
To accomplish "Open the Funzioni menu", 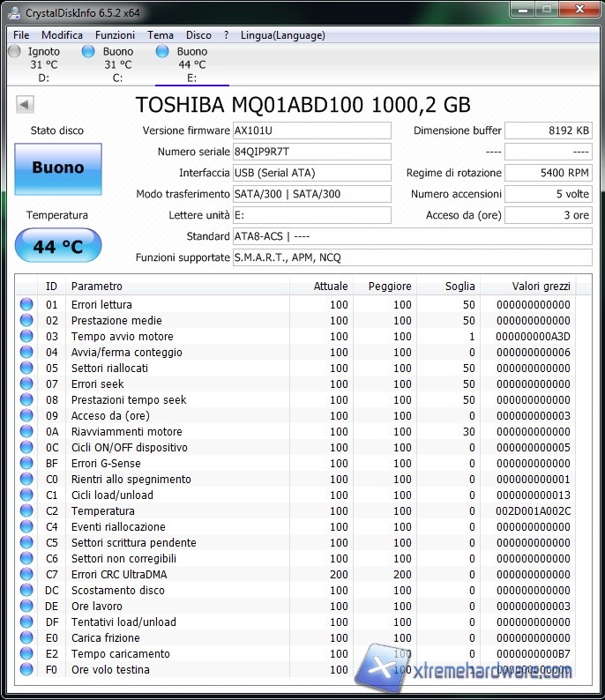I will click(115, 35).
